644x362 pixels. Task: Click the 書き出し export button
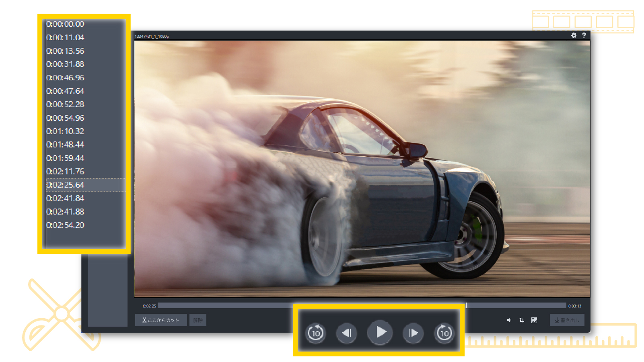click(567, 320)
